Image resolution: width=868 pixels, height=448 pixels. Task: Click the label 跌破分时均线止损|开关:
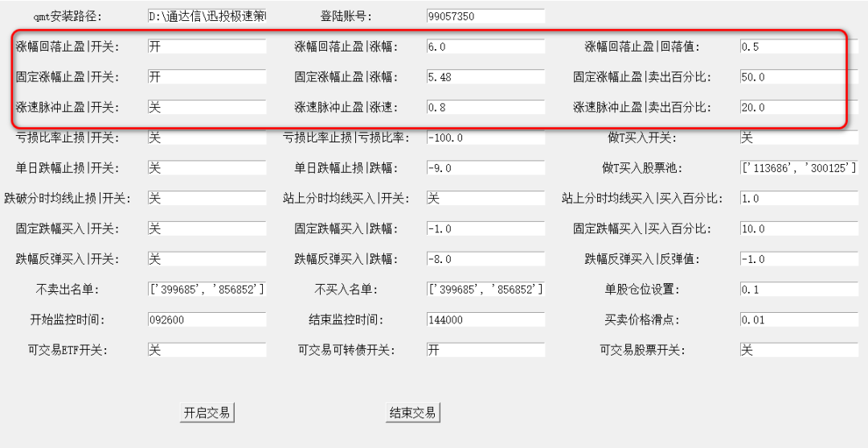tap(68, 198)
